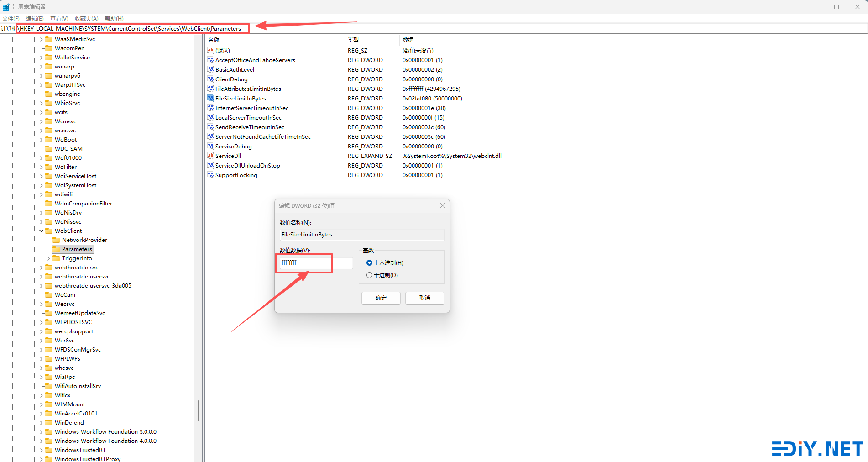Viewport: 868px width, 462px height.
Task: Open the 收藏夹(A) favorites menu
Action: tap(86, 19)
